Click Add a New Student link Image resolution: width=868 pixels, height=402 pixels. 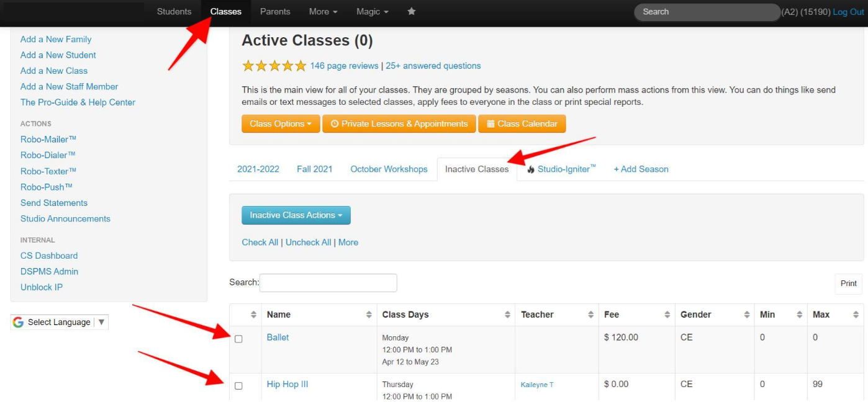point(58,55)
